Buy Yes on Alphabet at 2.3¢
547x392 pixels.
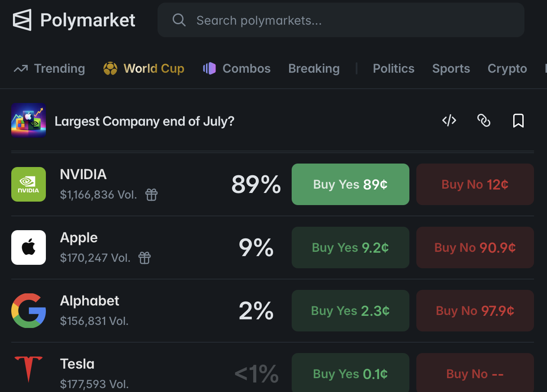[x=351, y=311]
